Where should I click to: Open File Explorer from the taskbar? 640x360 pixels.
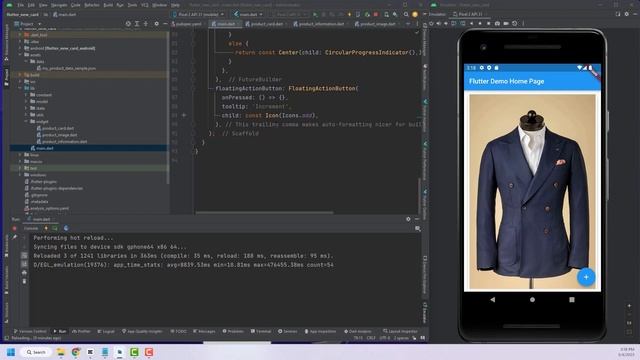61,352
